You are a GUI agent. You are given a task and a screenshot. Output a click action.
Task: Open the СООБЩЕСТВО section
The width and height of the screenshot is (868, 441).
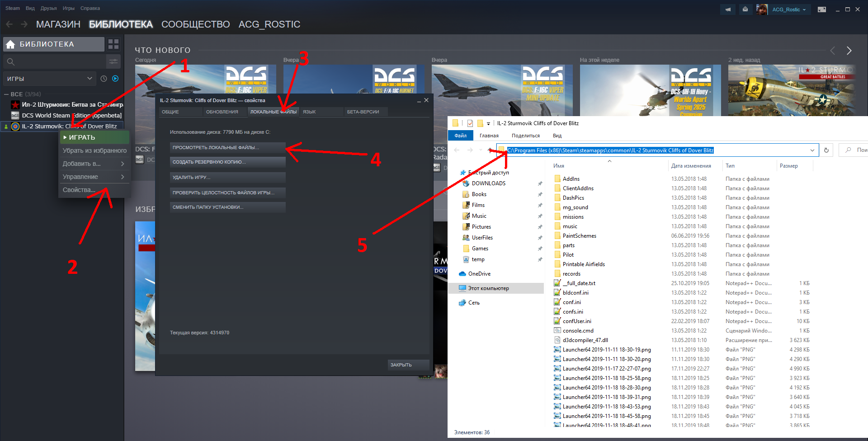point(196,24)
